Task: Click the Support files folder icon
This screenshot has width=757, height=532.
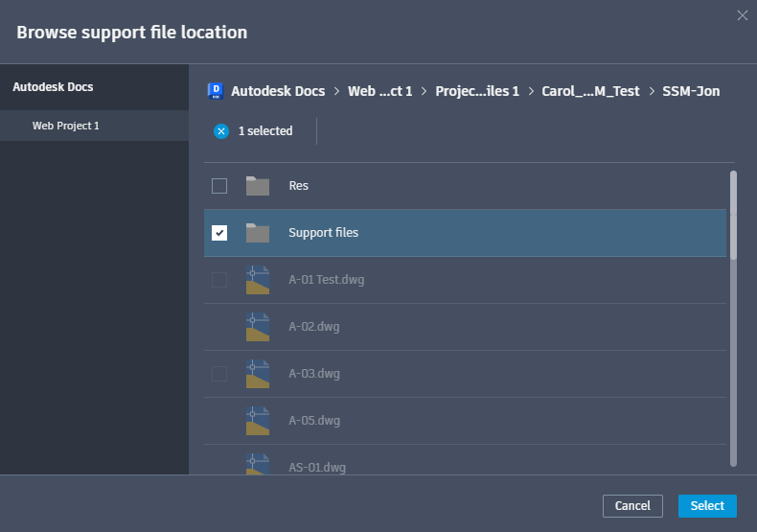Action: (x=257, y=233)
